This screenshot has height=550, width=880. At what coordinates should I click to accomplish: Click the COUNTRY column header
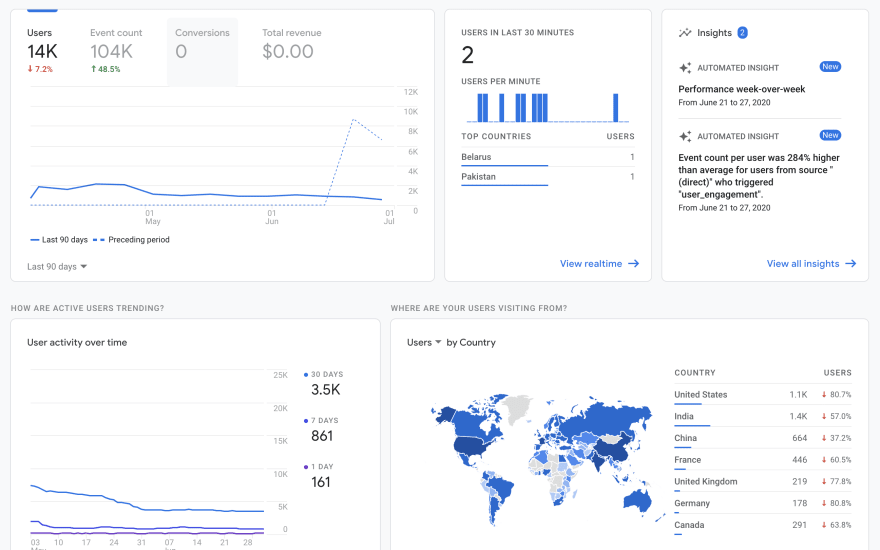695,373
